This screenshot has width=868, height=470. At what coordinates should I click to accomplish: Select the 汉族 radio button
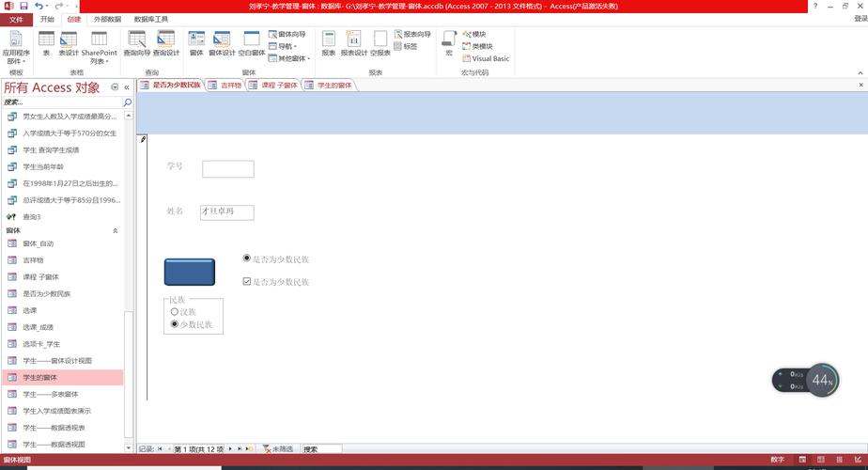tap(175, 311)
